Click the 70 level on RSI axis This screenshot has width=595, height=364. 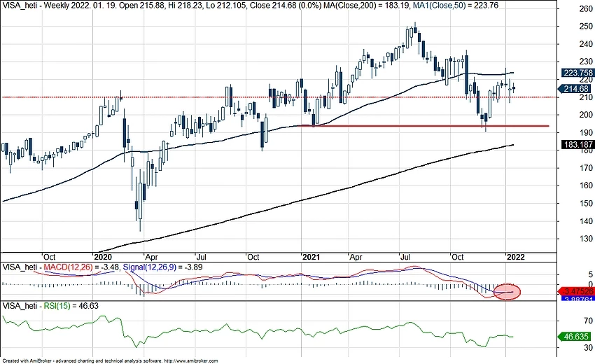coord(588,321)
